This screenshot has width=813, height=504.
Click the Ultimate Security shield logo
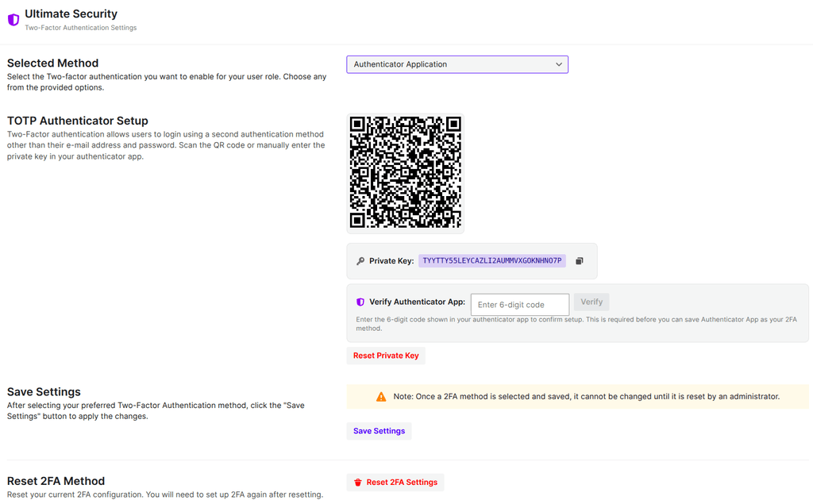13,20
